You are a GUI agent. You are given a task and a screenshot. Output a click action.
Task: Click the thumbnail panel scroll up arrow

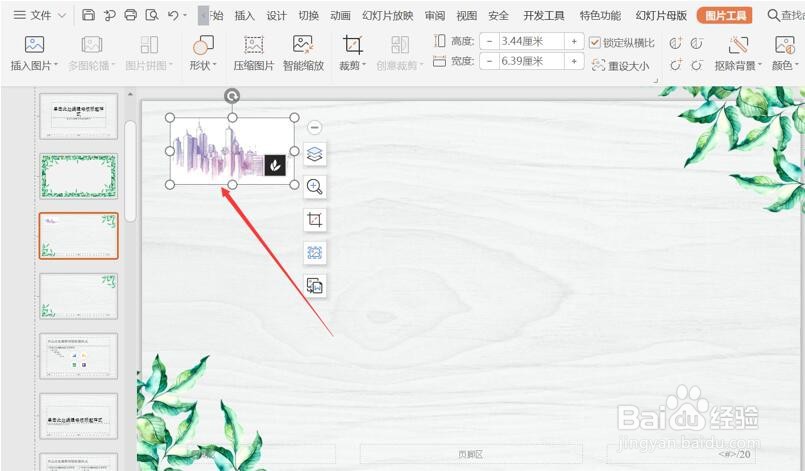tap(130, 95)
